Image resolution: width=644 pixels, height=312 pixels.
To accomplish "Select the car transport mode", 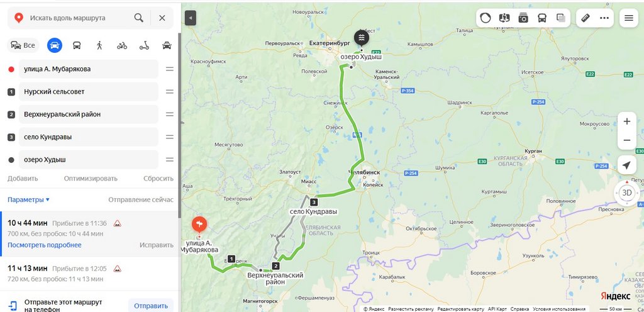I will coord(55,45).
